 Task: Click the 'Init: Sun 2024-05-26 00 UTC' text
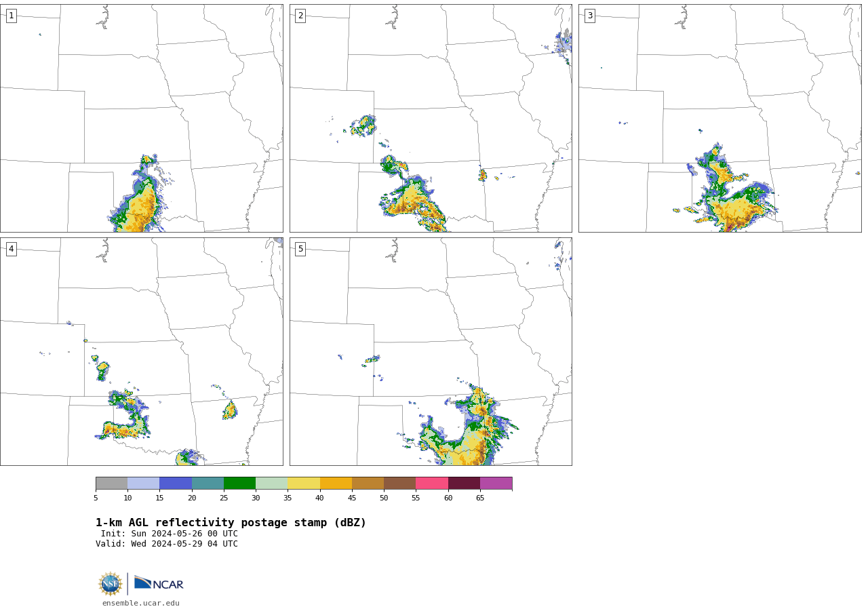170,534
